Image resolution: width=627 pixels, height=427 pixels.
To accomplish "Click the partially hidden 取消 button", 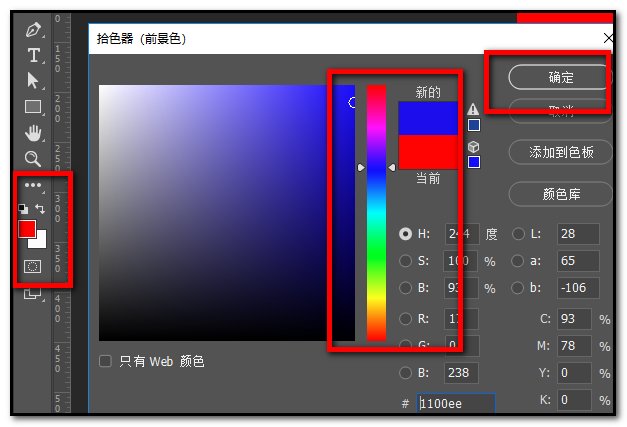I will click(560, 112).
